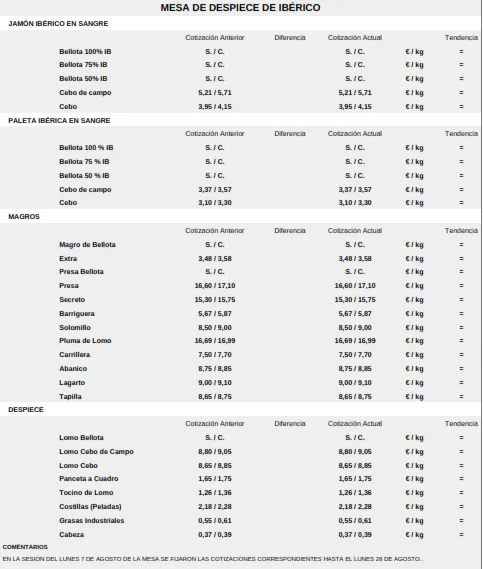Select Panceta a Cuadro previous price 1,65 / 1,75
Screen dimensions: 483x569
[x=215, y=479]
